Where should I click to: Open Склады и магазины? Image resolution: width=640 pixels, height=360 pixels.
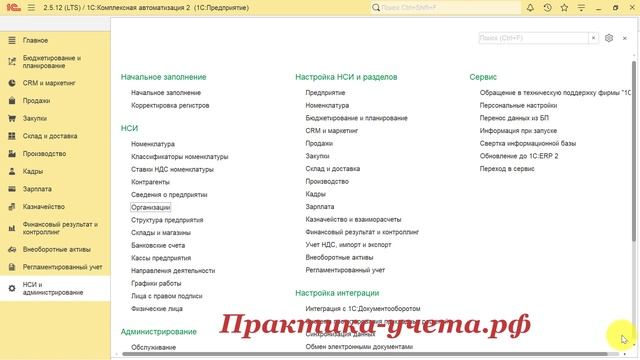point(161,233)
